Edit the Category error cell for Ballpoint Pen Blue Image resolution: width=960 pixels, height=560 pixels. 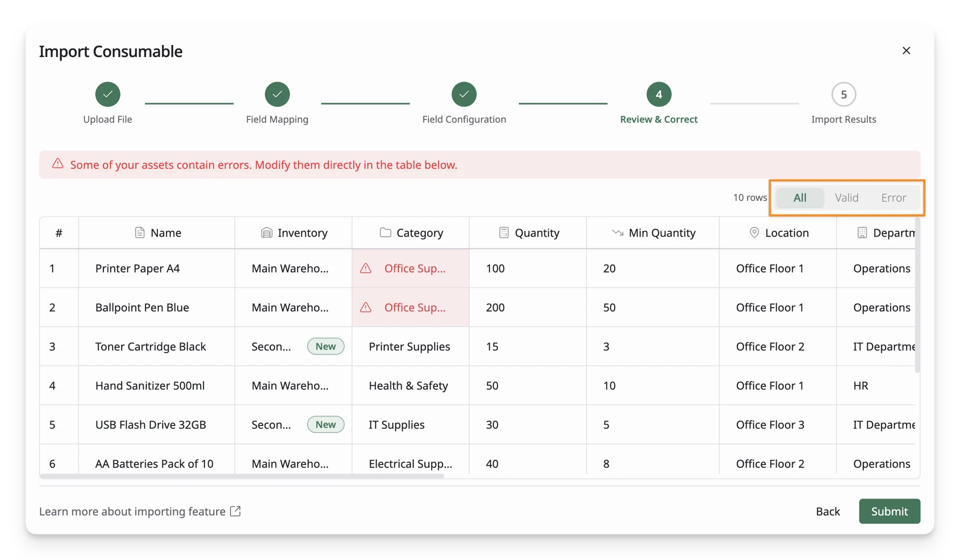coord(410,307)
